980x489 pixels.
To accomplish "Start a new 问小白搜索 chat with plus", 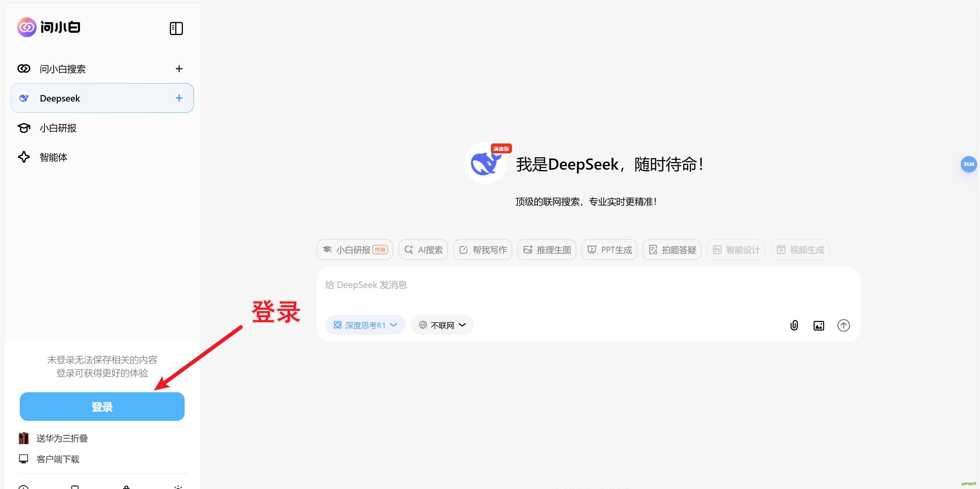I will tap(179, 68).
